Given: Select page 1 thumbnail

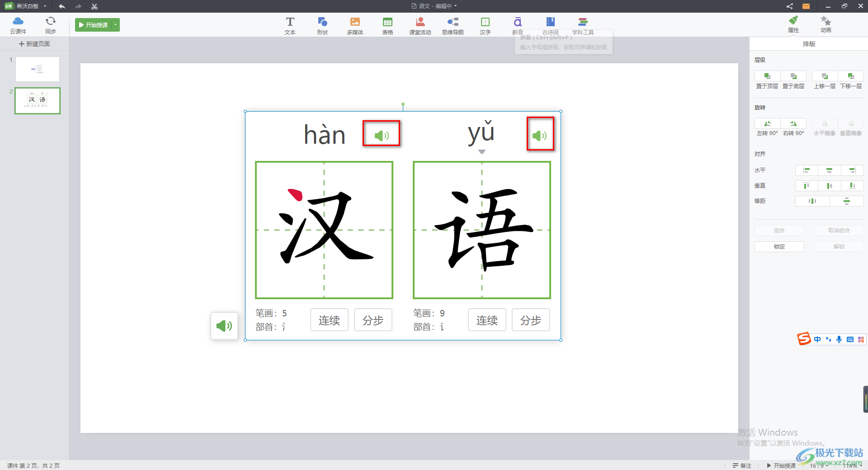Looking at the screenshot, I should pyautogui.click(x=38, y=69).
